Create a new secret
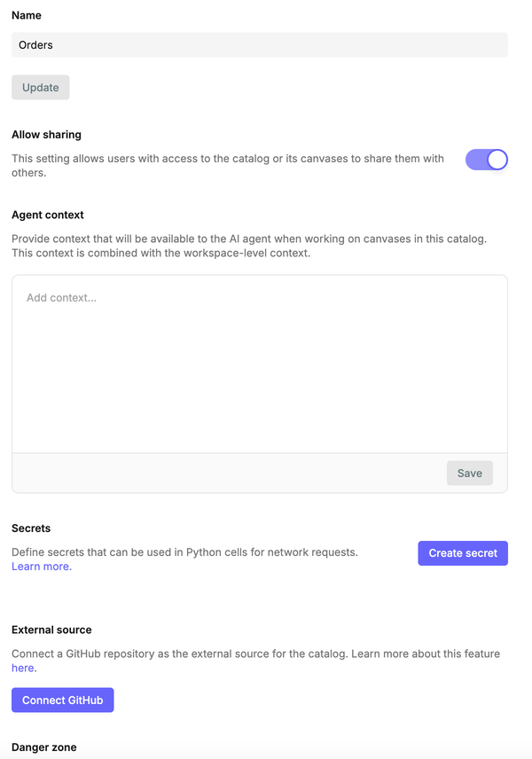Screen dimensions: 532x759 pos(463,552)
